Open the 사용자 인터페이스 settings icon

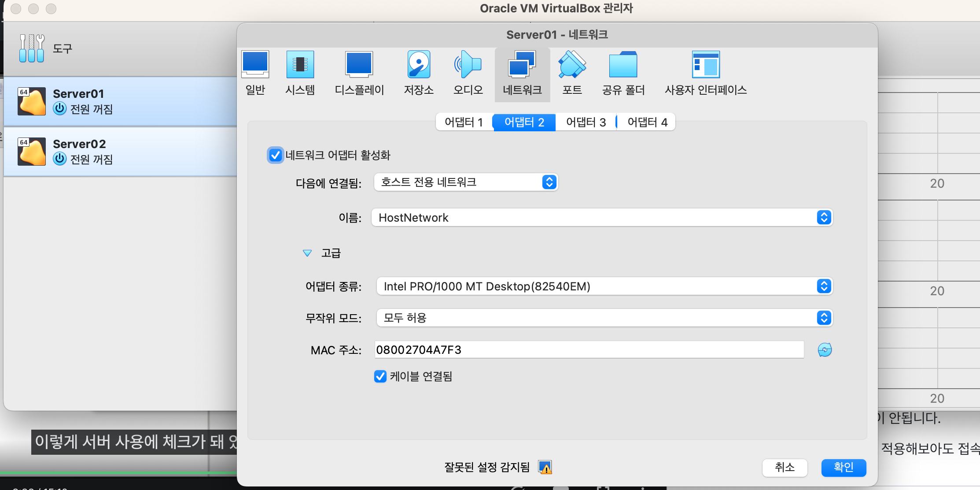pyautogui.click(x=705, y=65)
